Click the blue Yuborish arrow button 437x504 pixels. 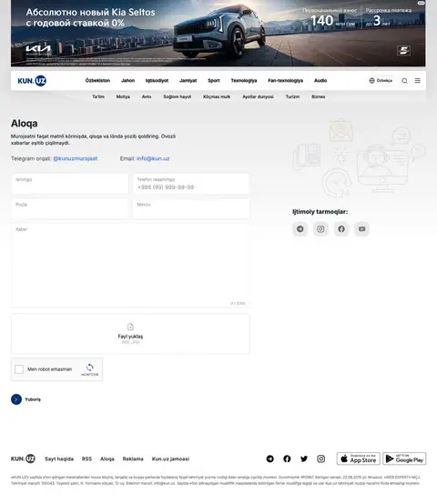click(x=16, y=399)
